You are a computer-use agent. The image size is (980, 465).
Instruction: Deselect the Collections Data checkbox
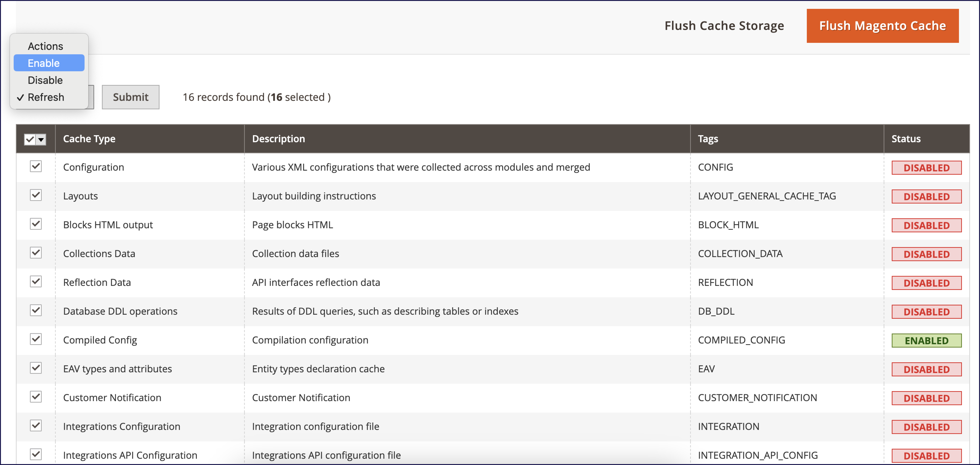[36, 253]
